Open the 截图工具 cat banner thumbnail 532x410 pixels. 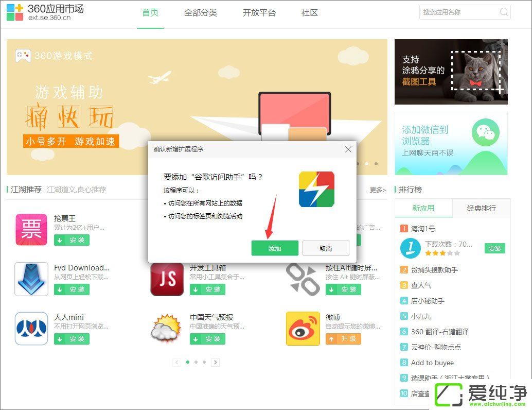coord(451,72)
